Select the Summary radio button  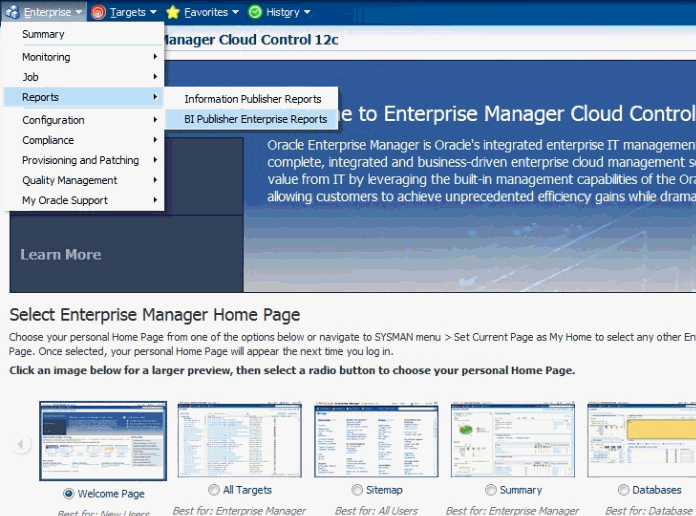(x=490, y=490)
